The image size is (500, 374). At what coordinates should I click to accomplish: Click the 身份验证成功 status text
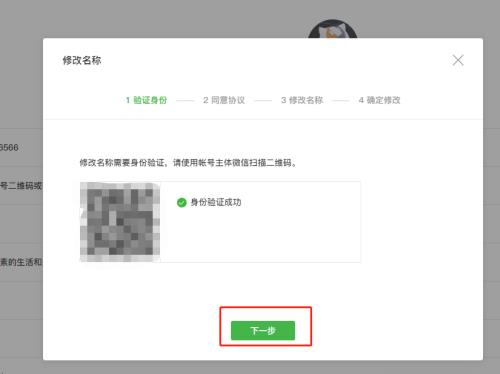216,202
